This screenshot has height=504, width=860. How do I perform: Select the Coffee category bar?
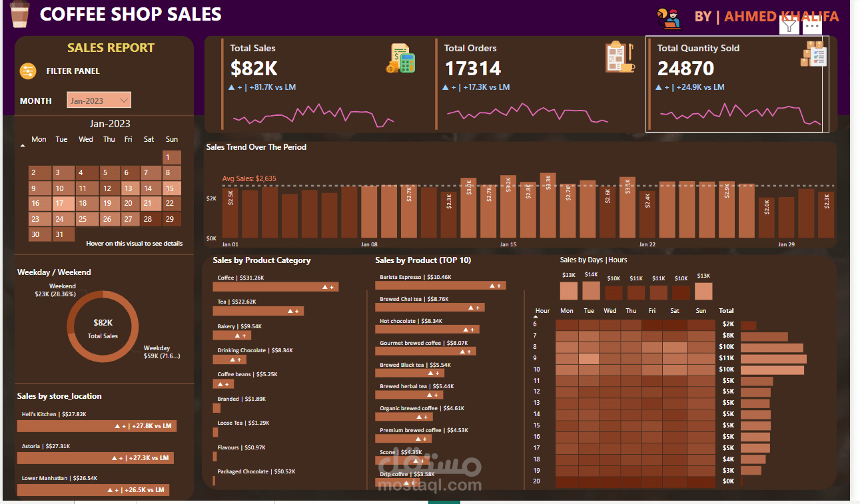[x=276, y=286]
